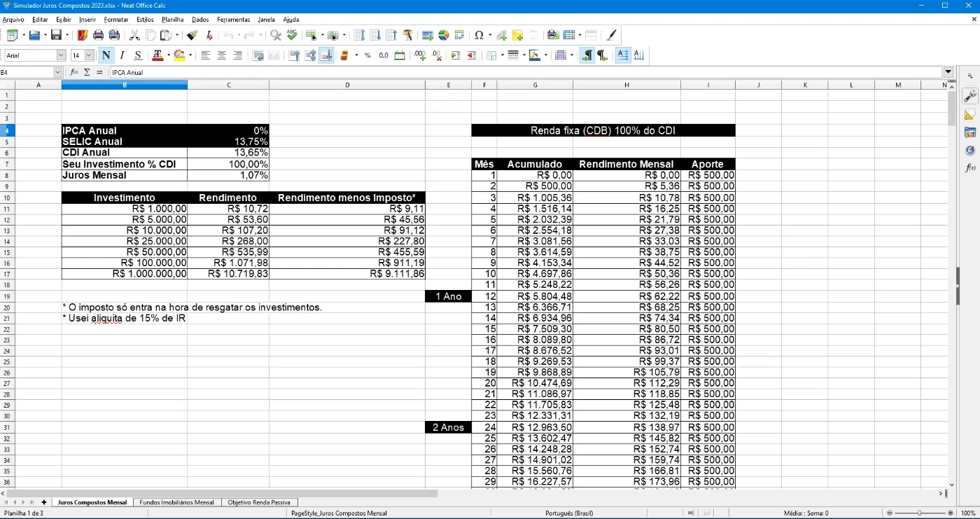Click the zoom out minus button

coord(890,513)
